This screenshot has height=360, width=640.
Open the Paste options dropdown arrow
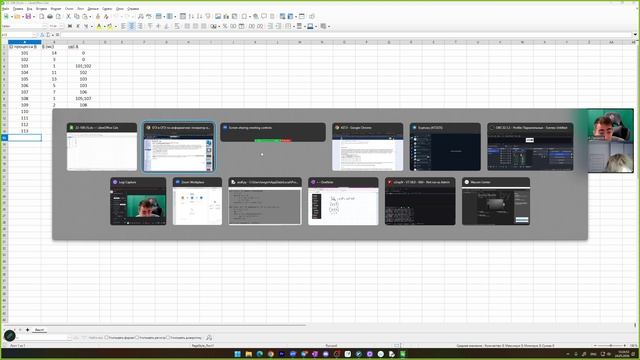pyautogui.click(x=90, y=16)
